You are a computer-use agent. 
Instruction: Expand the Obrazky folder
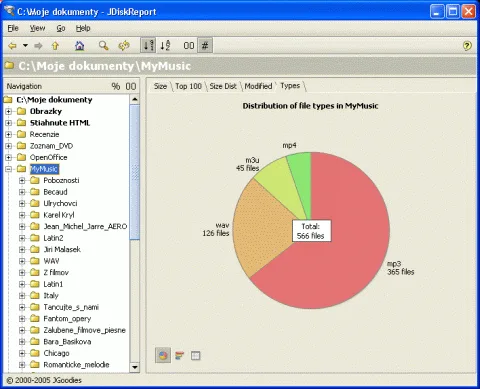click(x=9, y=111)
